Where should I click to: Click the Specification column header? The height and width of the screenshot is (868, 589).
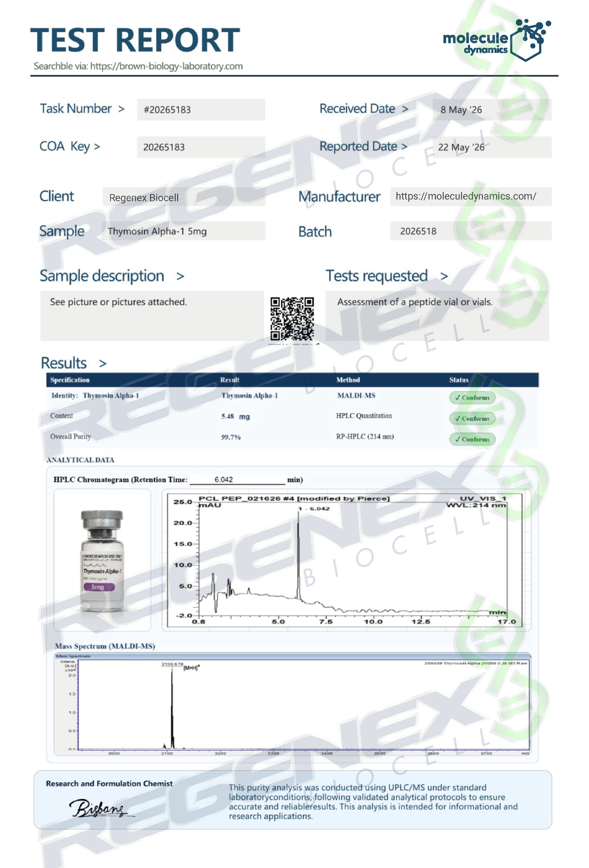coord(70,380)
